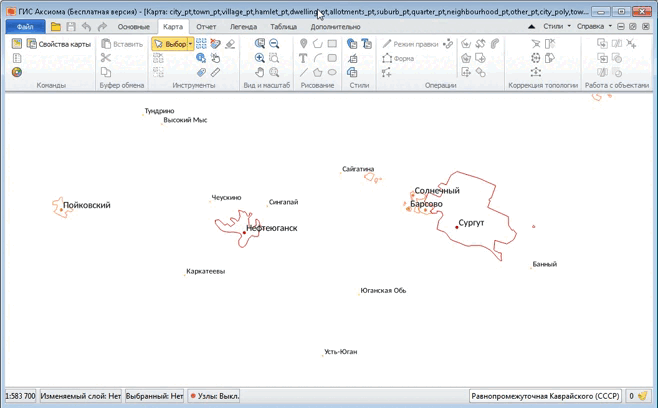Select the hand pan tool
This screenshot has width=658, height=408.
(260, 72)
